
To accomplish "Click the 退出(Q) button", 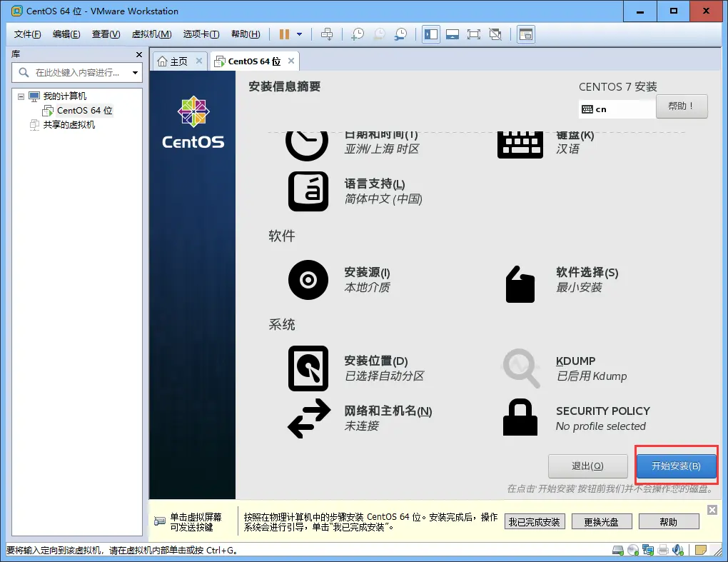I will (588, 466).
